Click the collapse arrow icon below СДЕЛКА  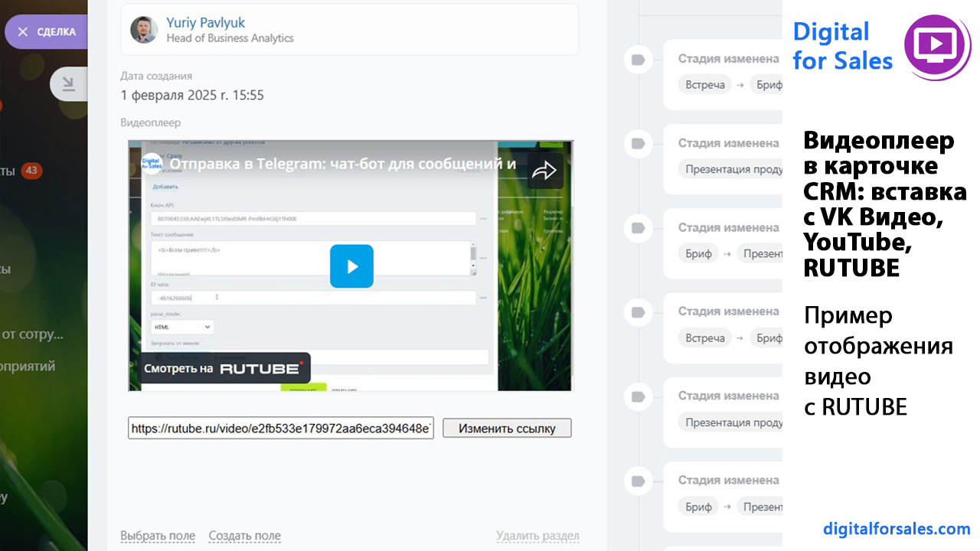coord(69,84)
